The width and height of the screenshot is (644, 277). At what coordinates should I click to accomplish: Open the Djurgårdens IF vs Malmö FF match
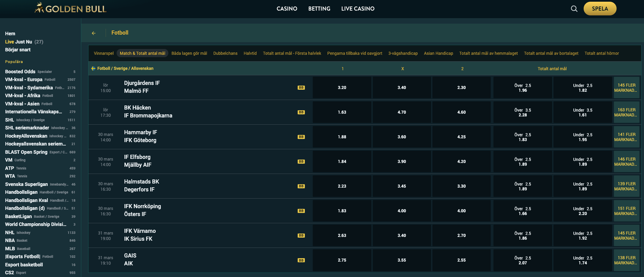tap(142, 87)
